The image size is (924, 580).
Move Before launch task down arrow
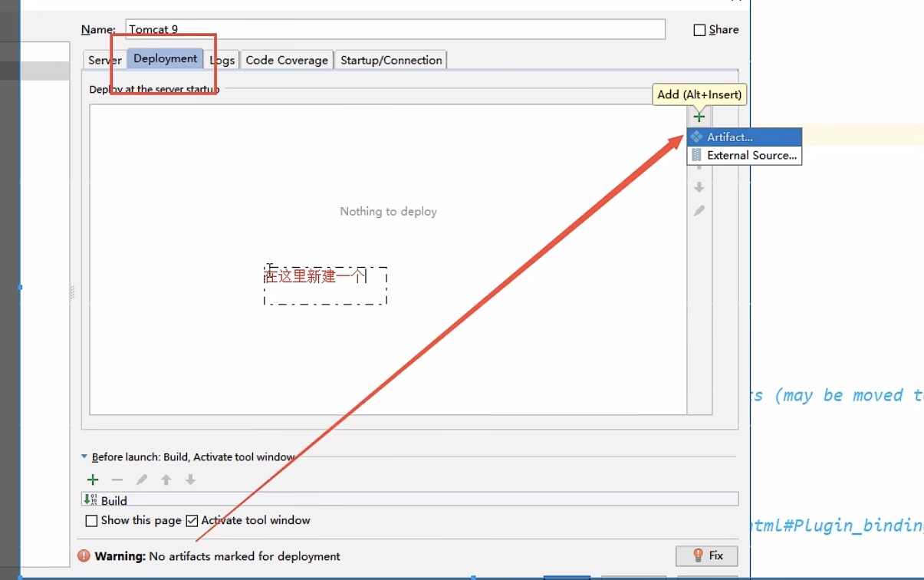191,479
